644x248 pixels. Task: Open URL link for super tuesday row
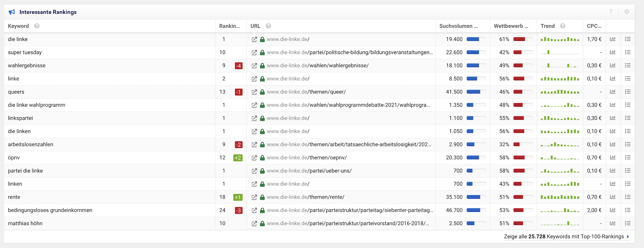(x=350, y=52)
